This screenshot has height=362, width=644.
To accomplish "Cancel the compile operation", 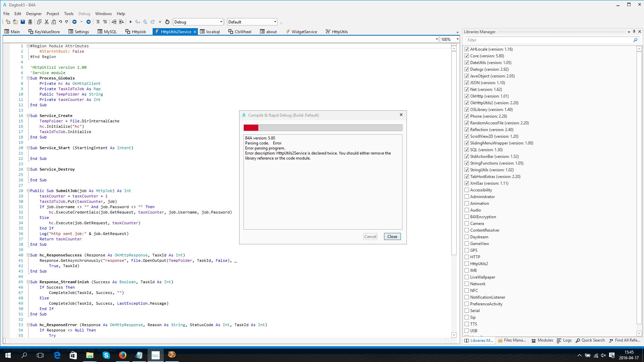I will (370, 236).
